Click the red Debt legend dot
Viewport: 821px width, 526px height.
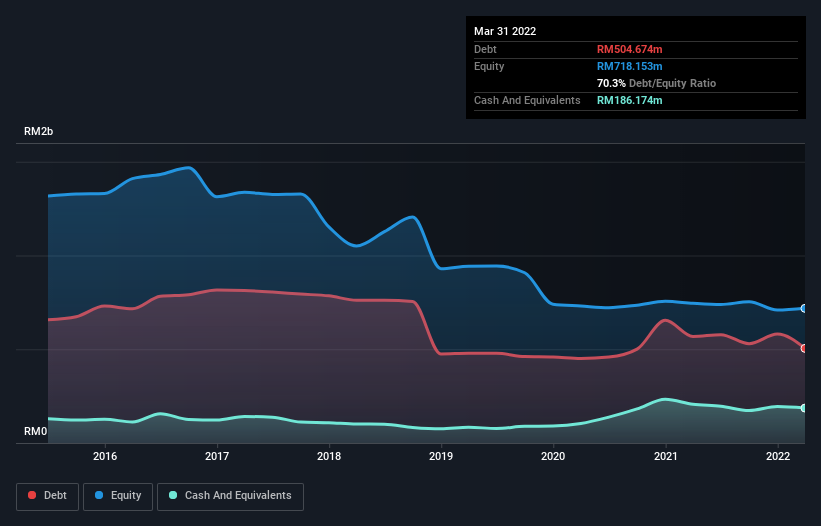click(34, 496)
